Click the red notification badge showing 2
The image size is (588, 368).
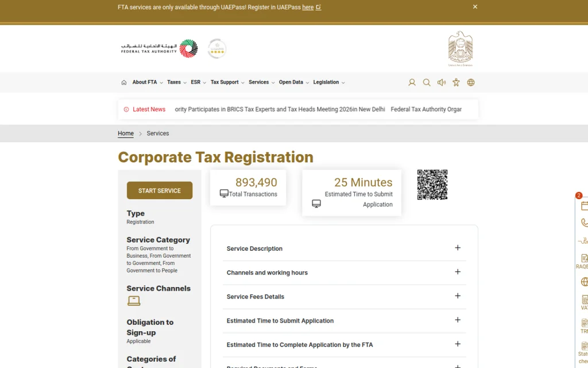[x=579, y=195]
